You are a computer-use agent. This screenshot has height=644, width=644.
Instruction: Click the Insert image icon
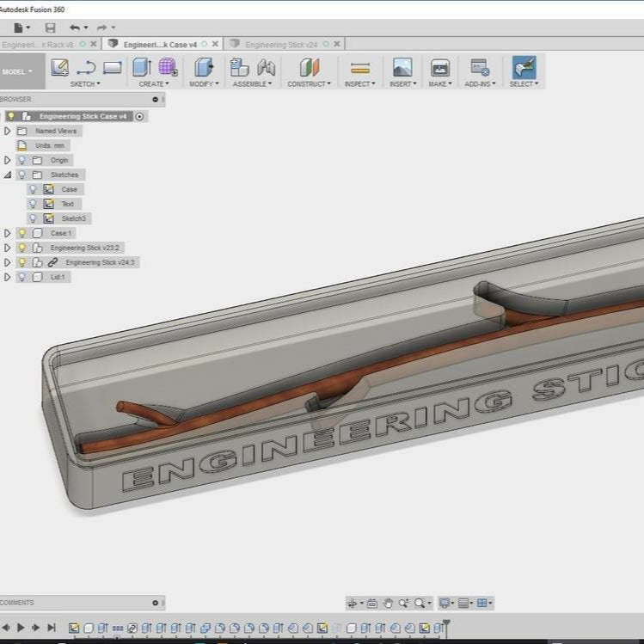[402, 68]
